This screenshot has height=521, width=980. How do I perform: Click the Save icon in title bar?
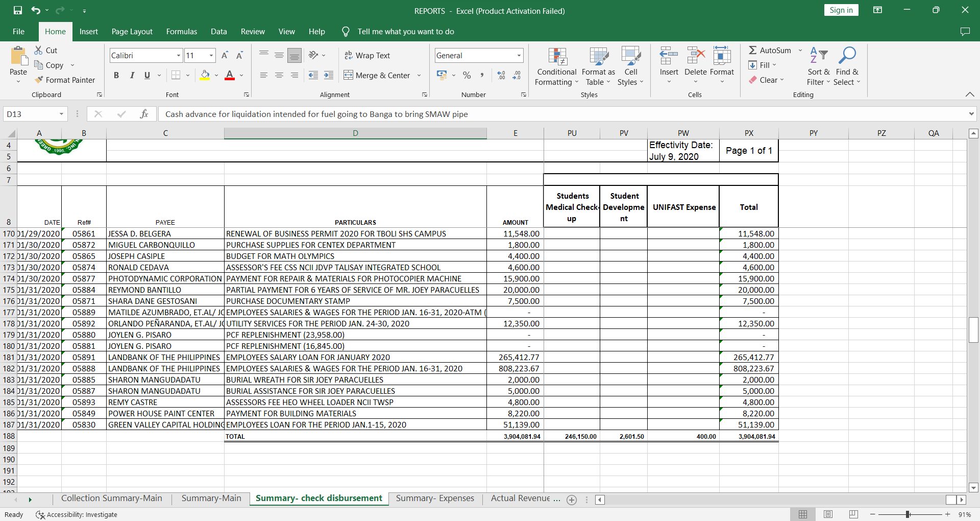click(x=18, y=10)
